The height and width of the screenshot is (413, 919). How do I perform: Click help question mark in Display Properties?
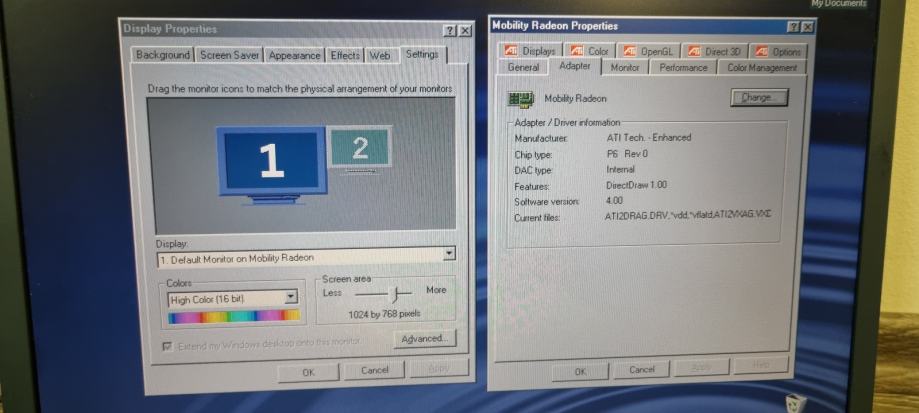[x=450, y=31]
